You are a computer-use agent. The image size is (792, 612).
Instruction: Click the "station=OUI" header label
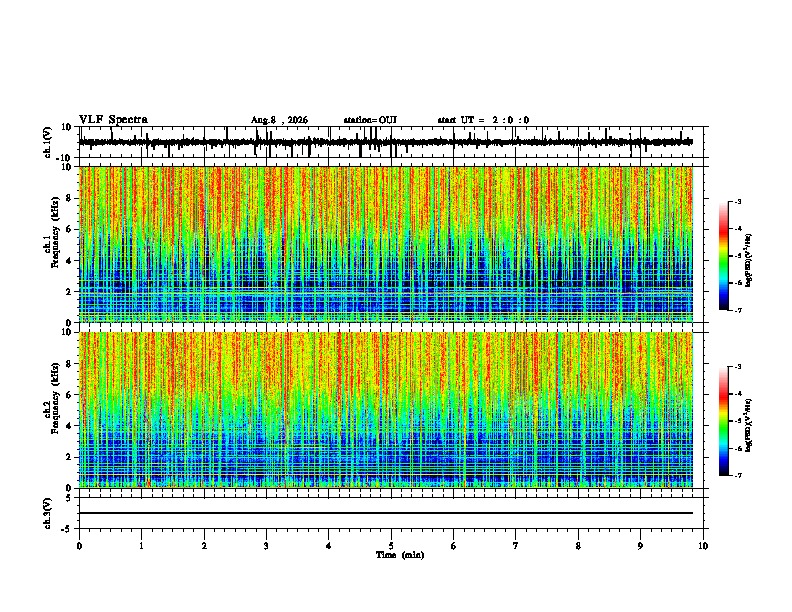[x=370, y=120]
